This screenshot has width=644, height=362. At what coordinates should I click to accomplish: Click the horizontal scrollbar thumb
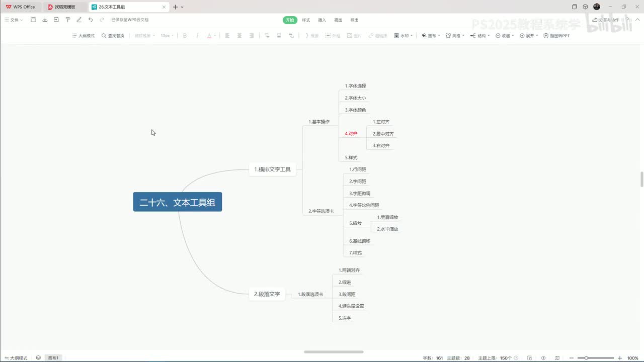(334, 352)
